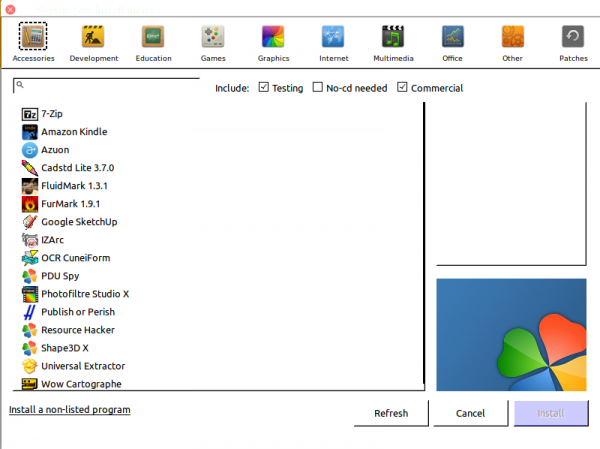Click the Publish or Perish icon

click(30, 312)
